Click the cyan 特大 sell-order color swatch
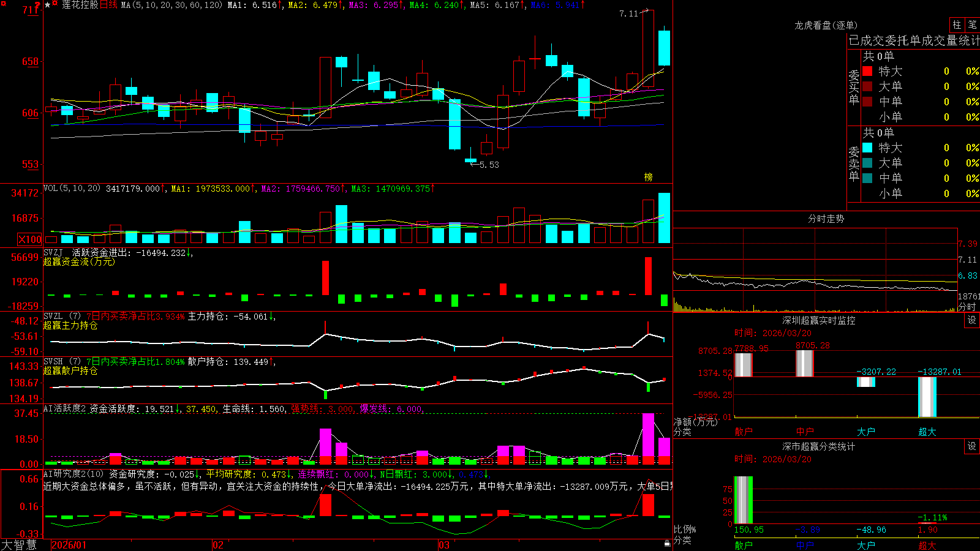Image resolution: width=980 pixels, height=551 pixels. 867,148
